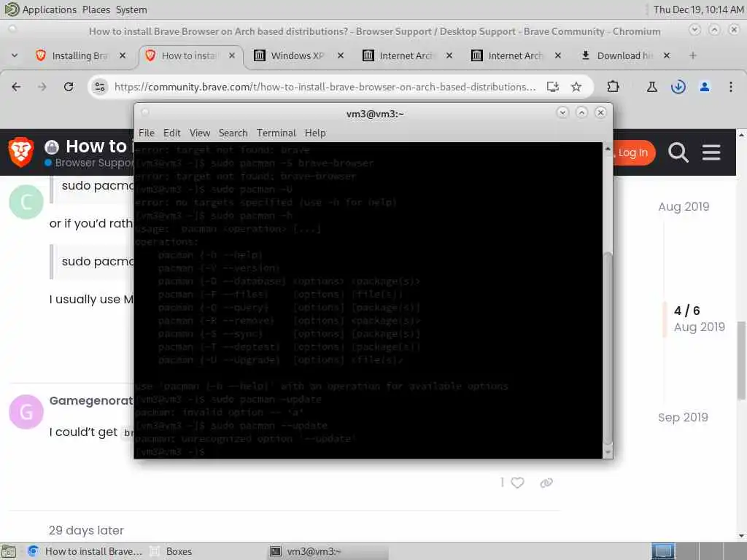View site information icon in address bar
This screenshot has width=747, height=560.
(x=99, y=87)
